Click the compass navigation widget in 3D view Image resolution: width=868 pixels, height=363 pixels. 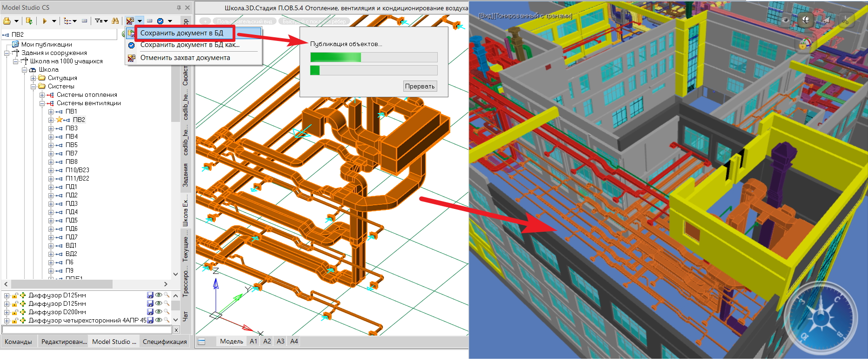[821, 317]
